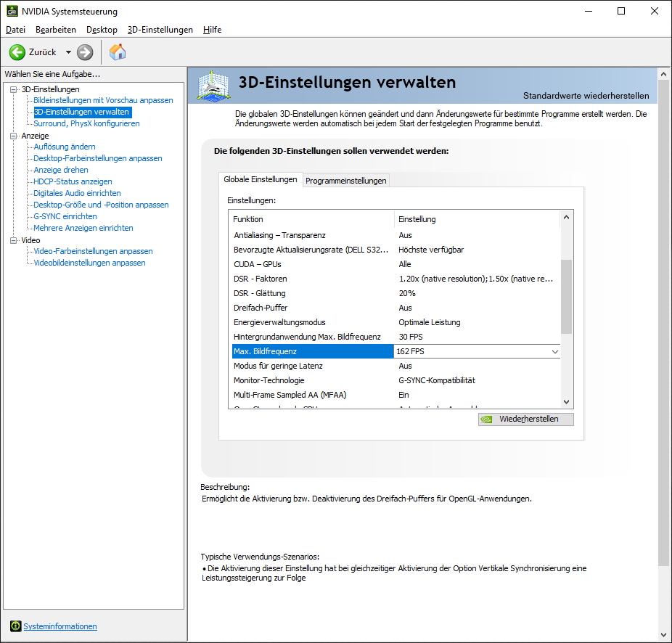Open Video-Farbeinstellungen anpassen
This screenshot has width=672, height=643.
click(x=93, y=251)
